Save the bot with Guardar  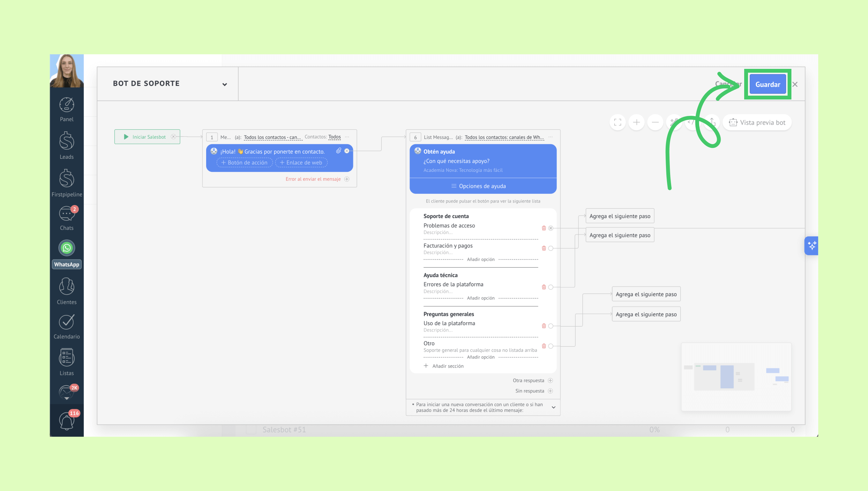coord(767,84)
